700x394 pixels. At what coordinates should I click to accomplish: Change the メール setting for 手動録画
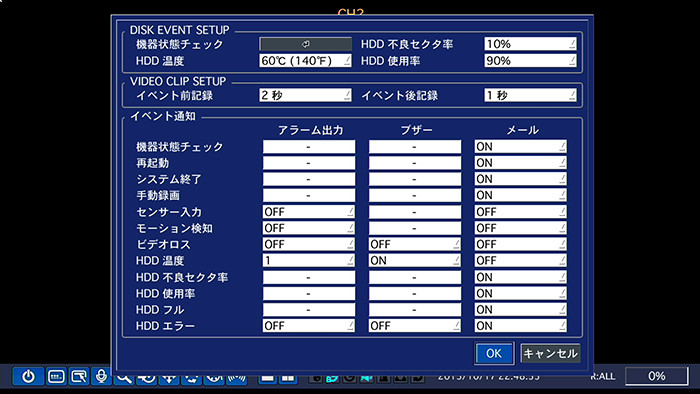click(521, 195)
